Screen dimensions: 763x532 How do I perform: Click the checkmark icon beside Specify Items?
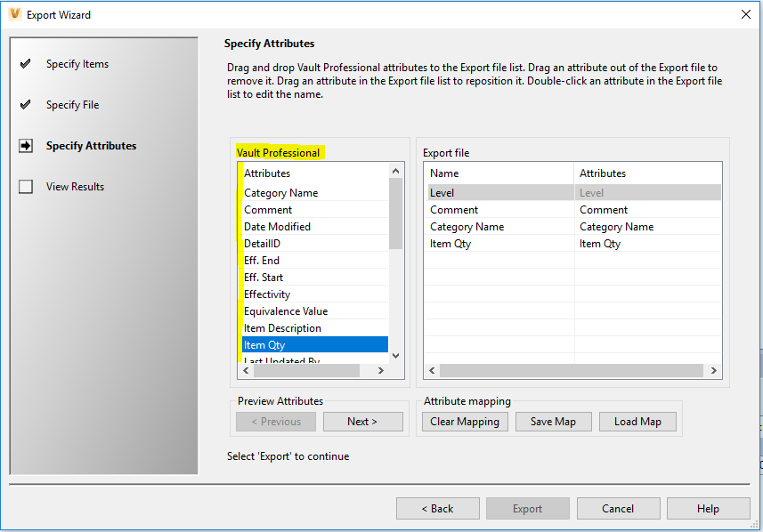pos(27,63)
